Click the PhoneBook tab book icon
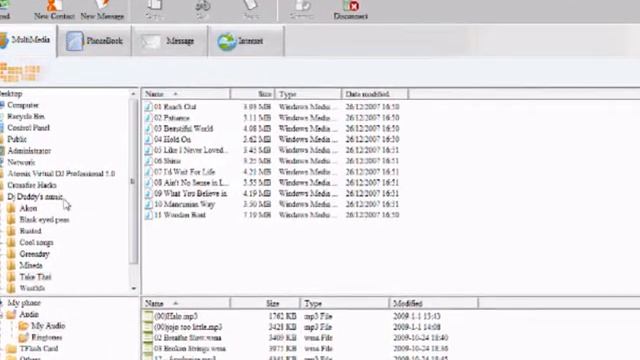Screen dimensions: 640x360 click(x=74, y=41)
